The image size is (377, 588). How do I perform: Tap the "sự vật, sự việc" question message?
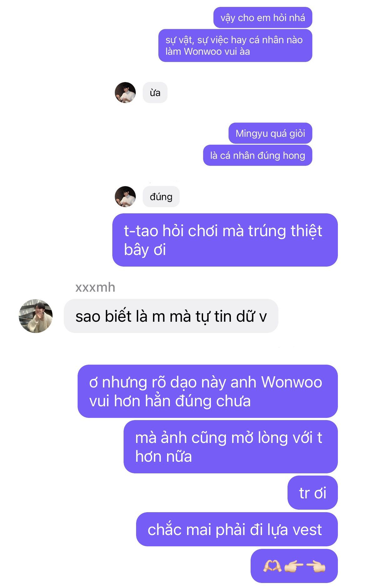pos(235,45)
